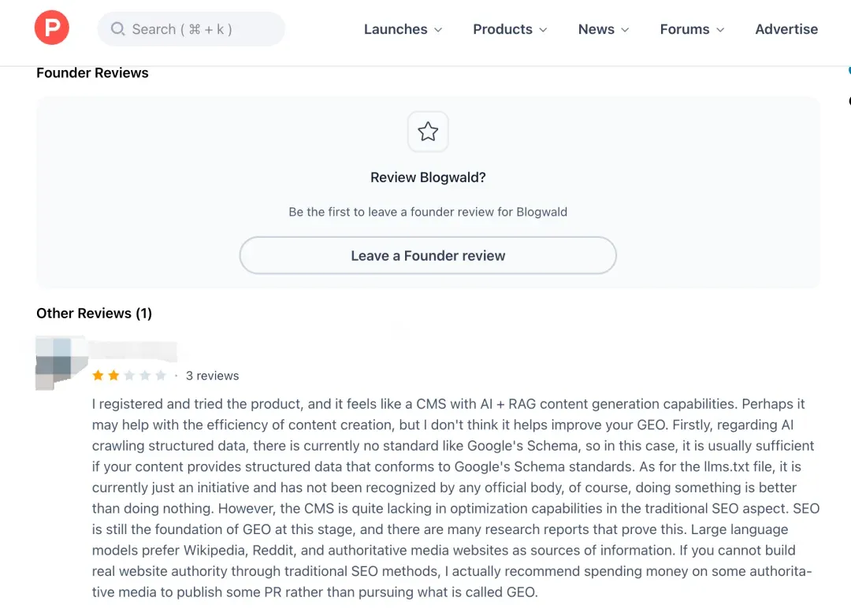Click the last gray rating star
The width and height of the screenshot is (851, 616).
click(161, 376)
